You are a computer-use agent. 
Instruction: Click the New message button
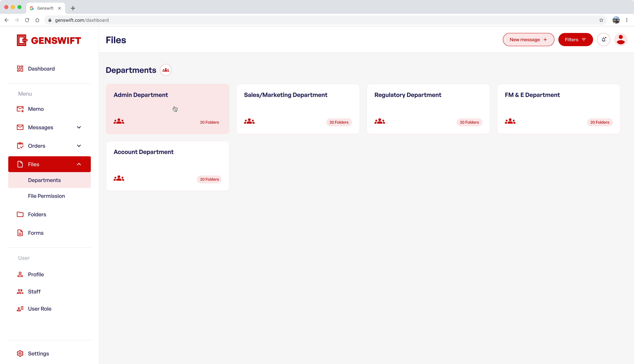pos(528,40)
